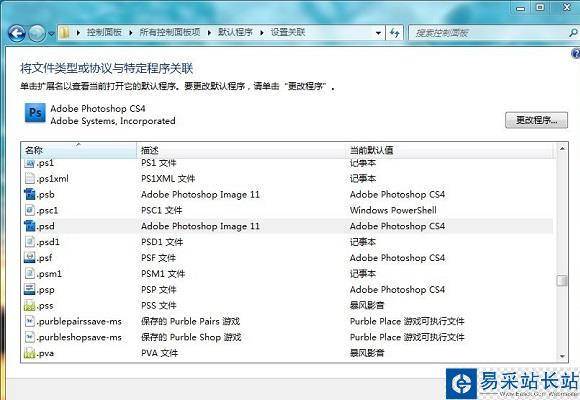Click the vertical scrollbar thumb
Image resolution: width=580 pixels, height=400 pixels.
(x=562, y=280)
